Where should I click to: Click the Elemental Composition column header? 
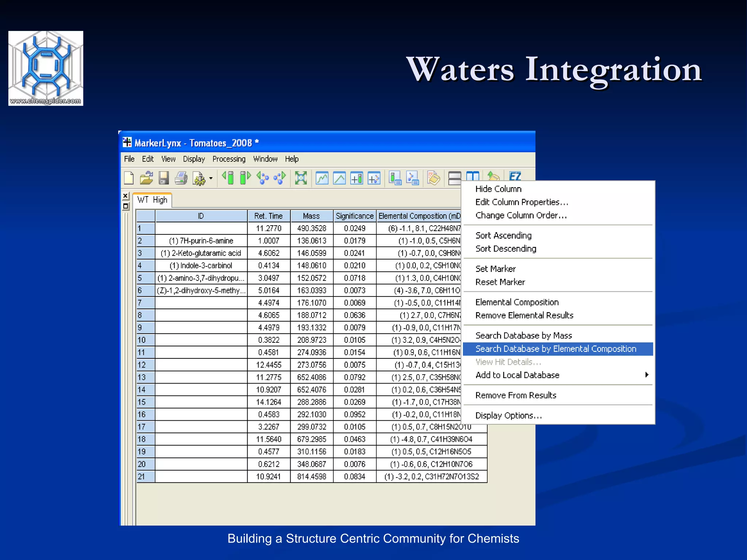419,216
